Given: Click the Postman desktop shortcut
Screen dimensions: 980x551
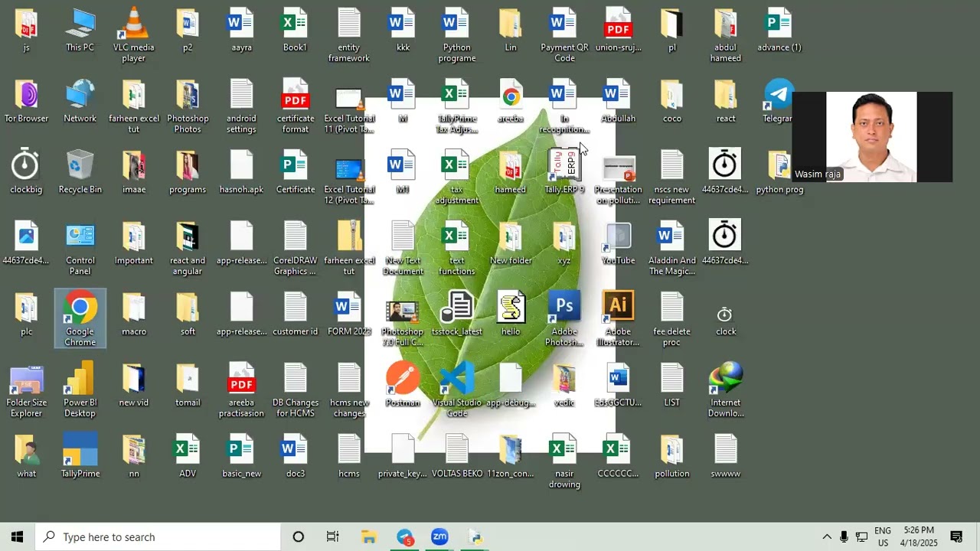Looking at the screenshot, I should tap(403, 385).
